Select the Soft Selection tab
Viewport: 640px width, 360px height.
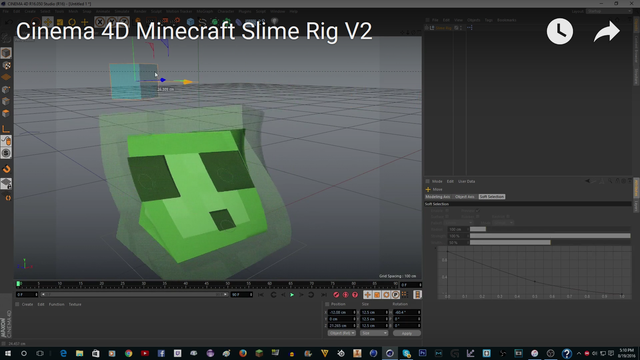click(x=492, y=197)
